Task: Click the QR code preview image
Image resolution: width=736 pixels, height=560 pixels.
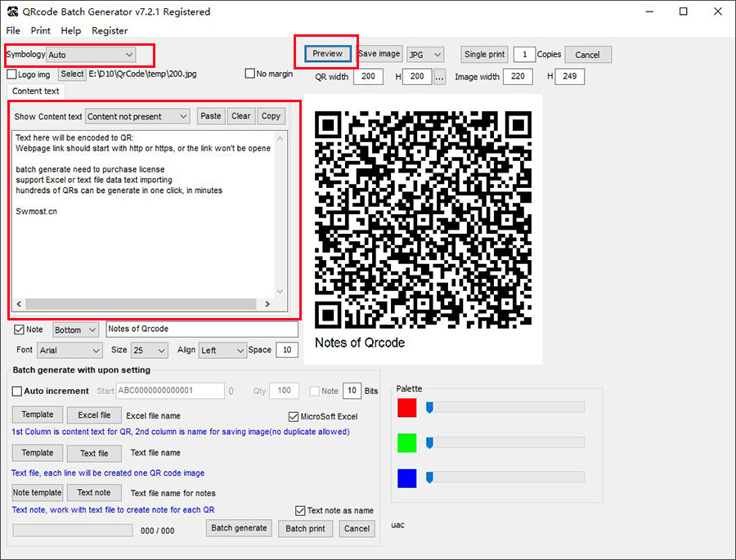Action: point(423,219)
